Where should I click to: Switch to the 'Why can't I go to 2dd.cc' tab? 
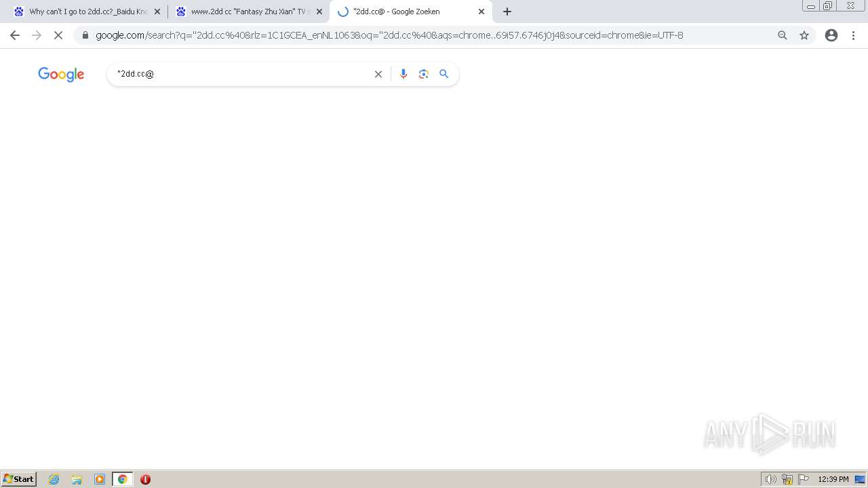[x=87, y=12]
